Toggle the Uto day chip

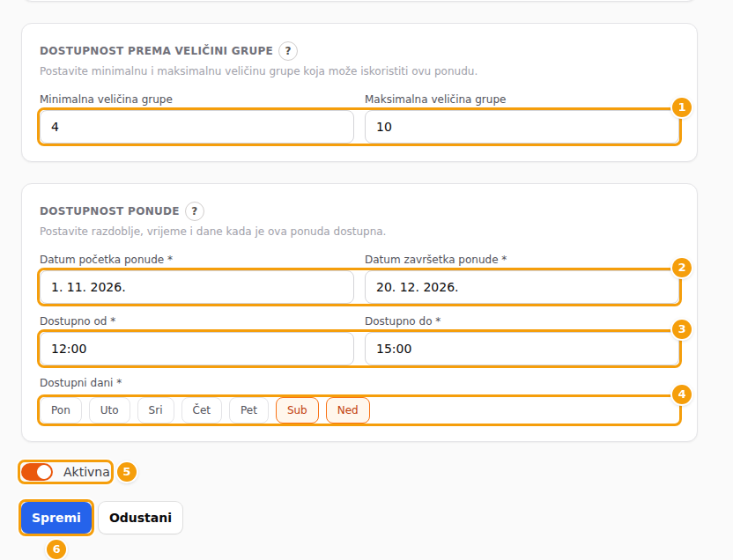(109, 410)
